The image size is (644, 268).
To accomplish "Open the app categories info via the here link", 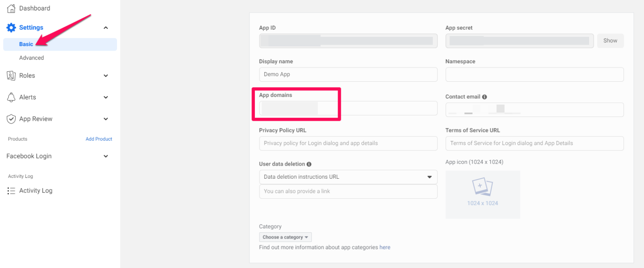I will click(384, 247).
